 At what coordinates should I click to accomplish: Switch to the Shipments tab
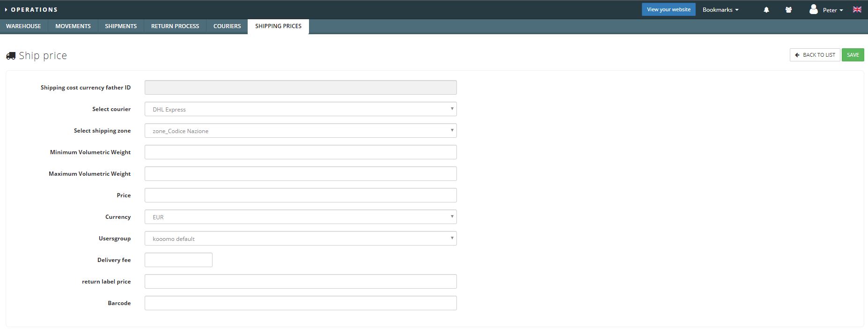(121, 26)
